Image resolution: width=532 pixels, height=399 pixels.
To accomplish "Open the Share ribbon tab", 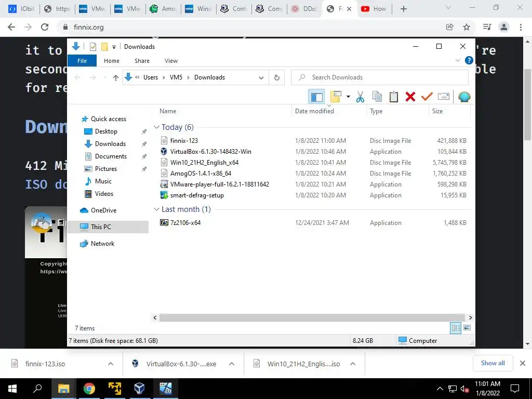I will [x=142, y=61].
